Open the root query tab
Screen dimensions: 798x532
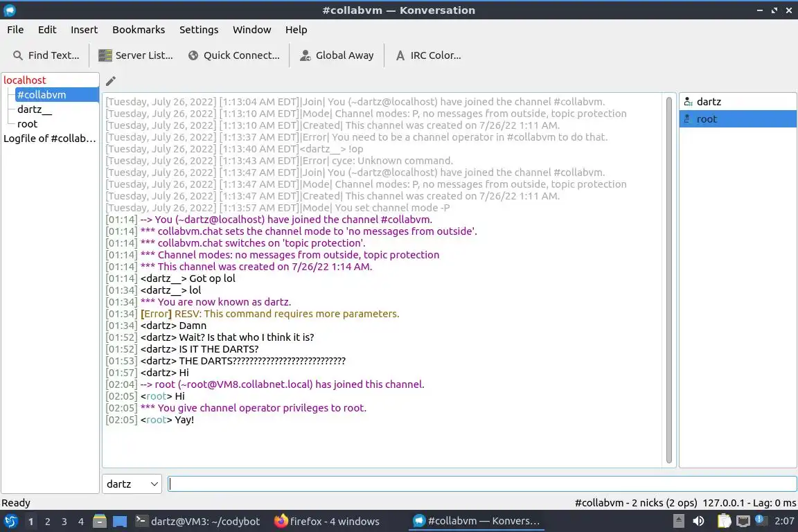(x=27, y=124)
